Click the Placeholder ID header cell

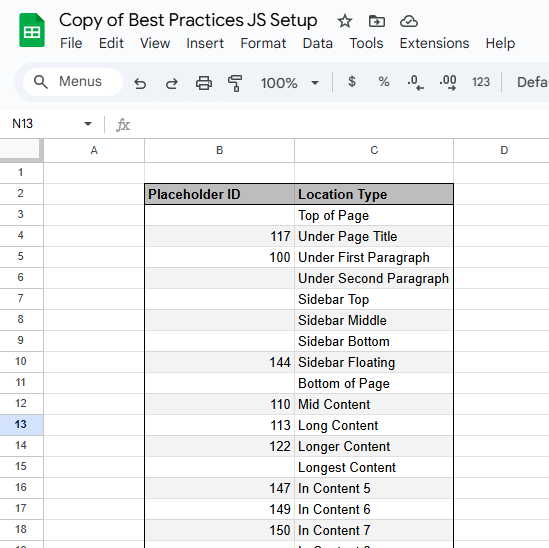point(220,194)
